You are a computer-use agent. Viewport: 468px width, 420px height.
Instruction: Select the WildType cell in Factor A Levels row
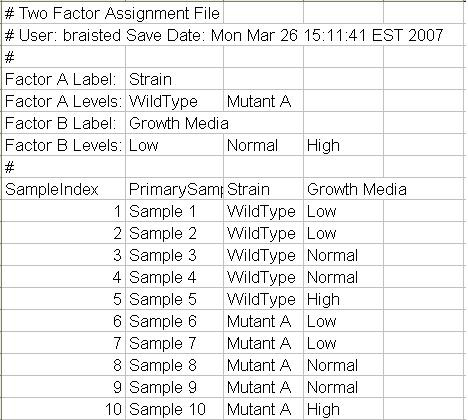tap(174, 101)
